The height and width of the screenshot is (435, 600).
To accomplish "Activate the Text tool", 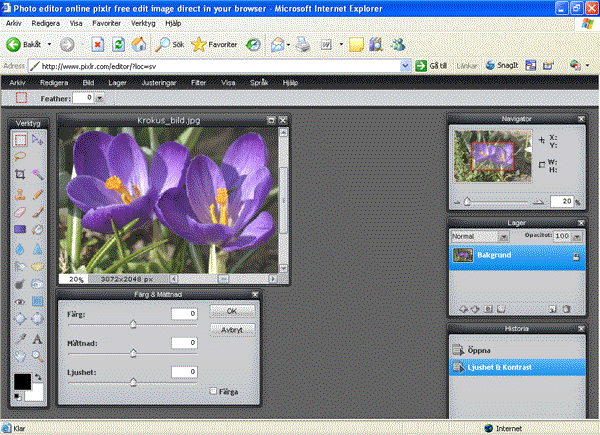I will (x=38, y=337).
